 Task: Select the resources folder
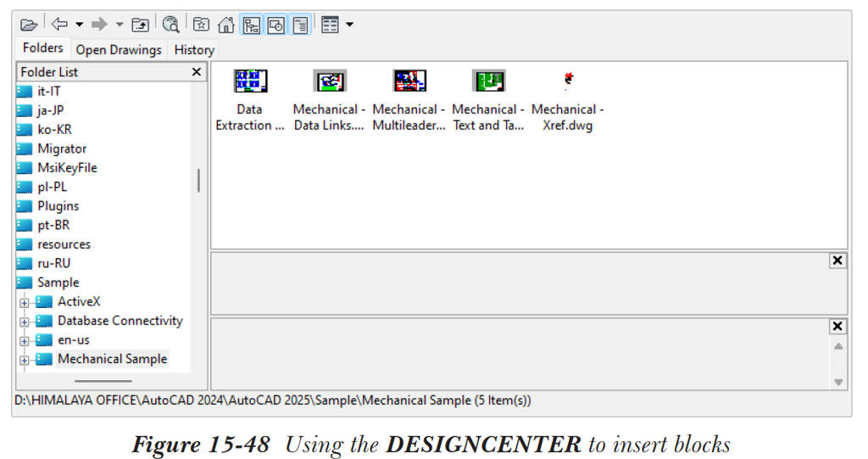point(64,244)
